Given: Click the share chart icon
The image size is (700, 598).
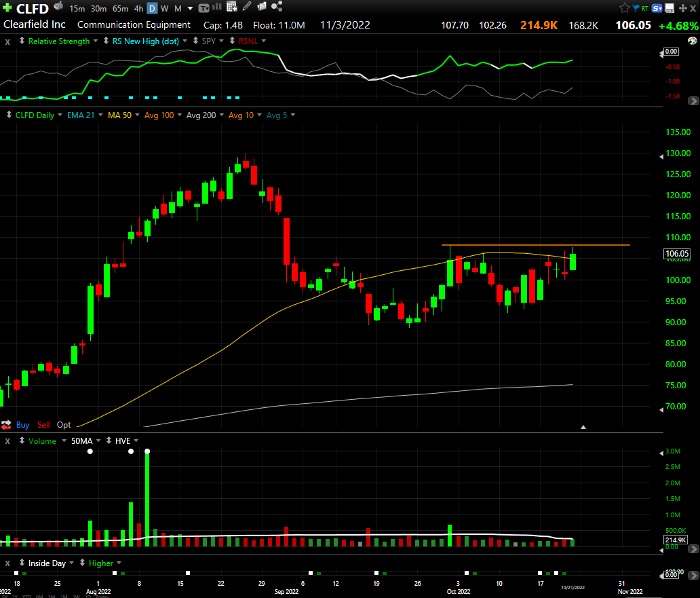Looking at the screenshot, I should pos(277,7).
